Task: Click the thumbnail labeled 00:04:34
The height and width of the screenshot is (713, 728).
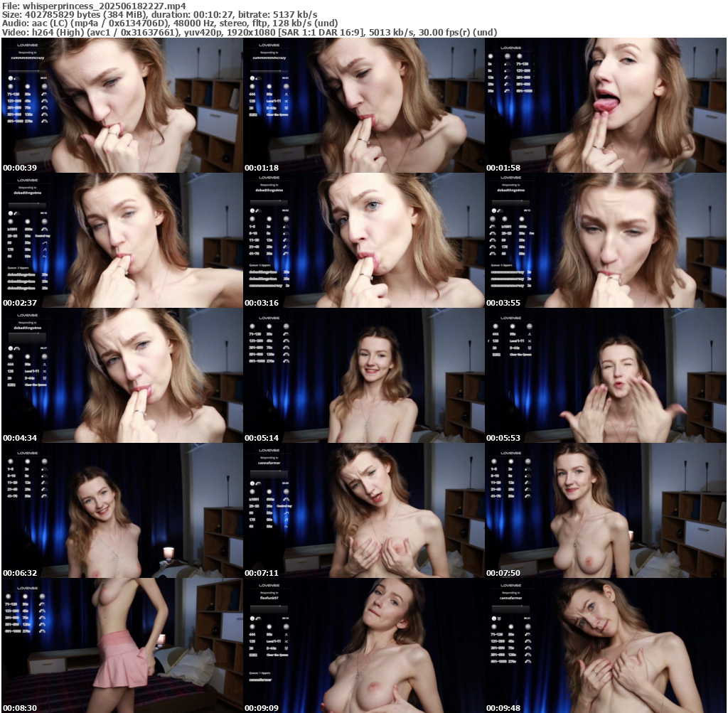Action: 122,375
